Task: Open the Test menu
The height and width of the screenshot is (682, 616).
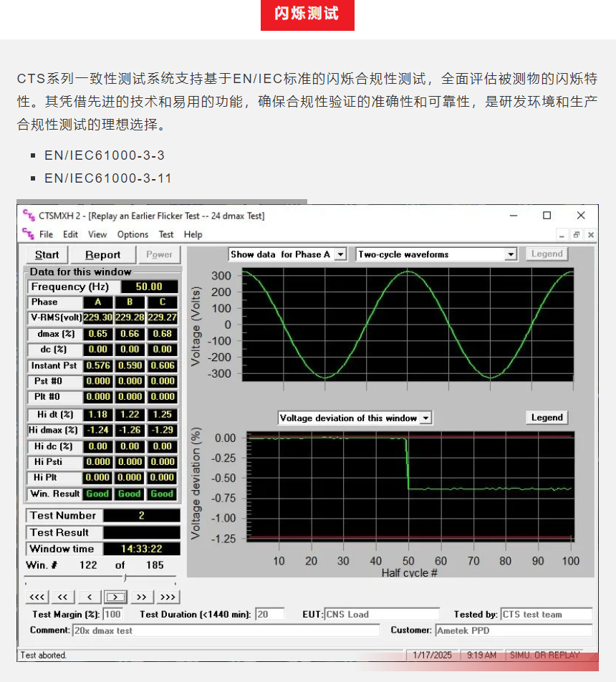Action: [x=166, y=234]
